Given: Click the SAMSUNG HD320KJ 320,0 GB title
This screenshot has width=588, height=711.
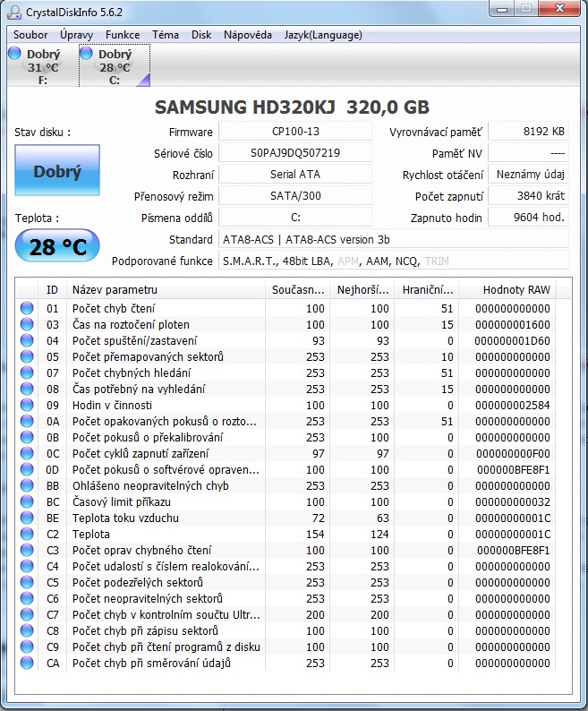Looking at the screenshot, I should 292,107.
